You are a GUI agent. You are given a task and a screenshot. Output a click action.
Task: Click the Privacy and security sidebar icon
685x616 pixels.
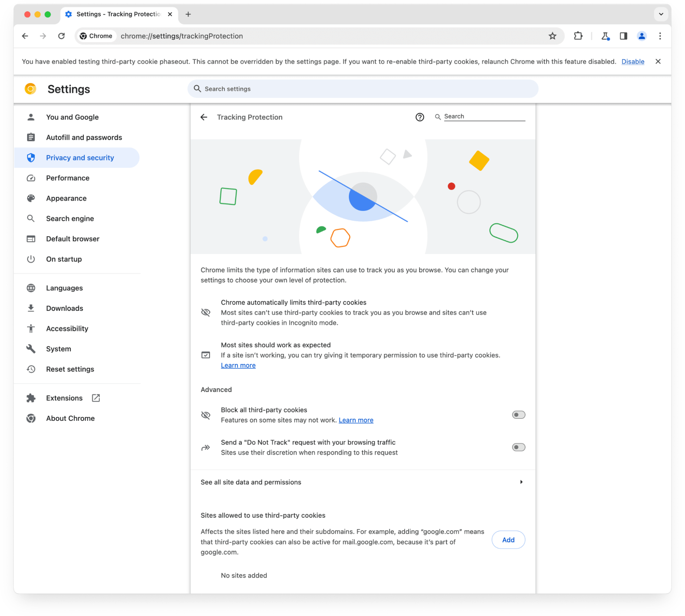click(x=31, y=158)
